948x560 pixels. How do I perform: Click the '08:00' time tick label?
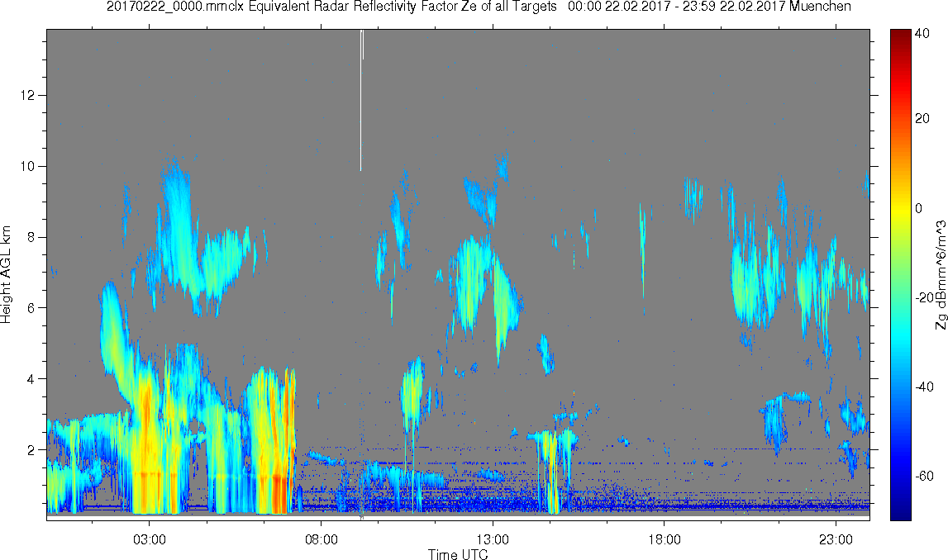point(321,539)
